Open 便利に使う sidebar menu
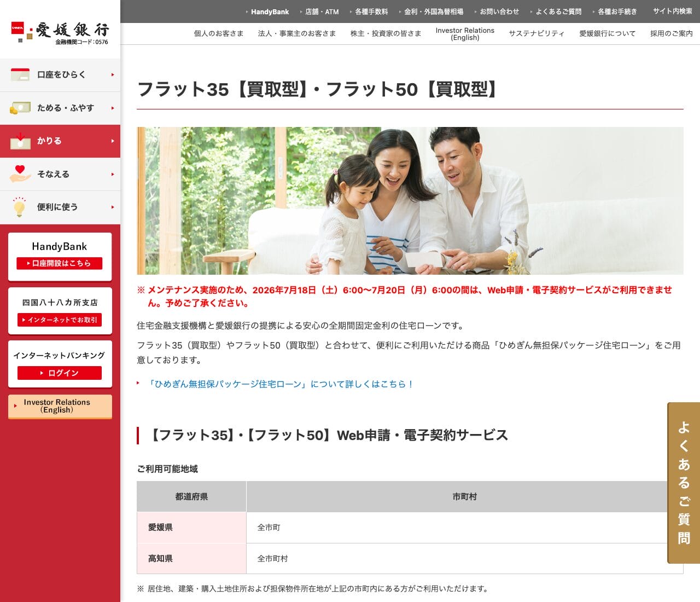The image size is (700, 602). pyautogui.click(x=60, y=207)
